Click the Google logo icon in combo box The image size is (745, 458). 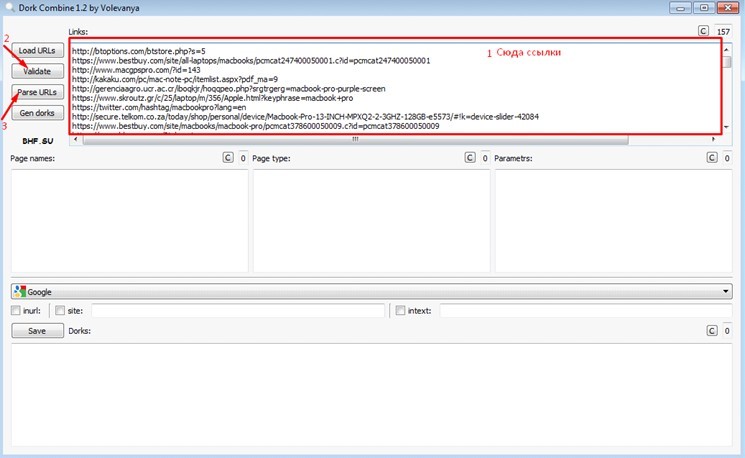coord(20,291)
